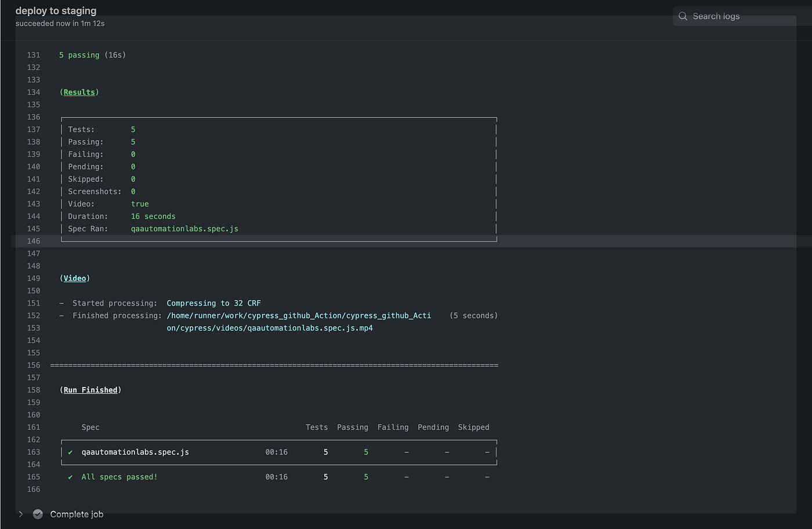Select line number 165
The image size is (812, 529).
[x=33, y=477]
